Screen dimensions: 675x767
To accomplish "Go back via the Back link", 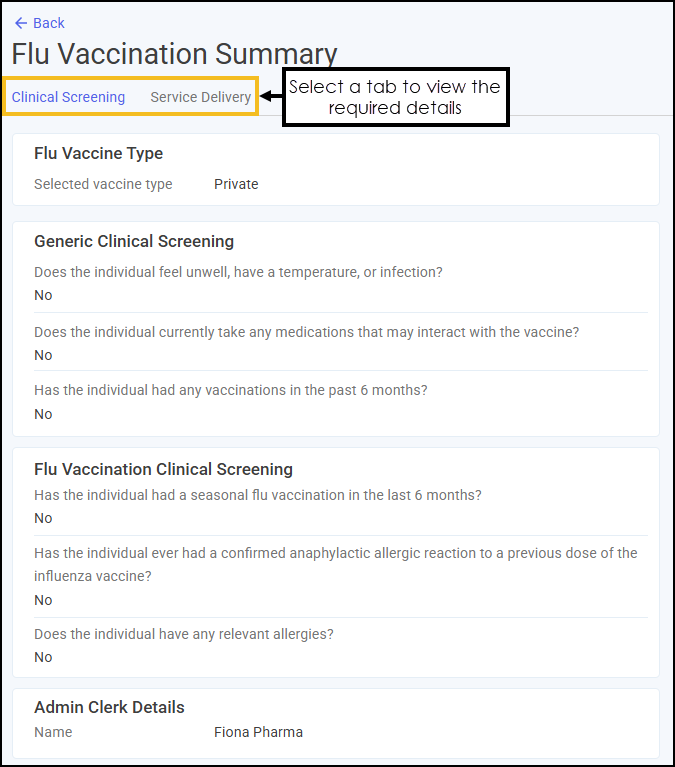I will [40, 23].
